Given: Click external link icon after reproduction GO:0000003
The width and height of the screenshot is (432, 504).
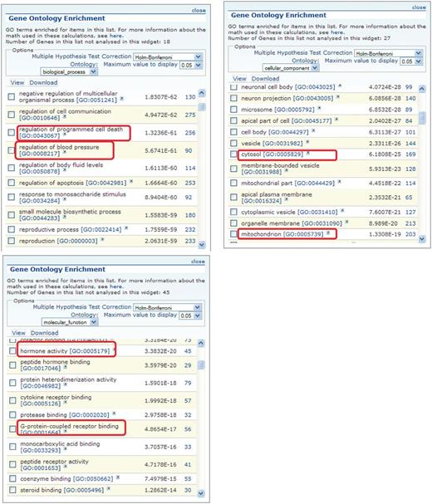Looking at the screenshot, I should 102,240.
